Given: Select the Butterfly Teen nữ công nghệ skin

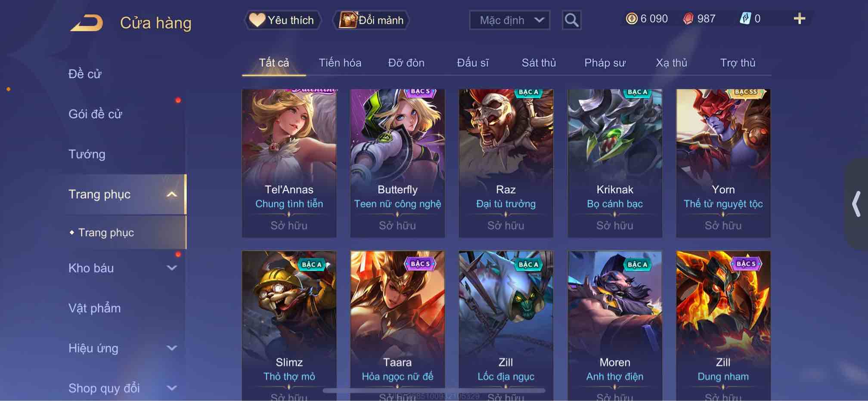Looking at the screenshot, I should click(397, 163).
